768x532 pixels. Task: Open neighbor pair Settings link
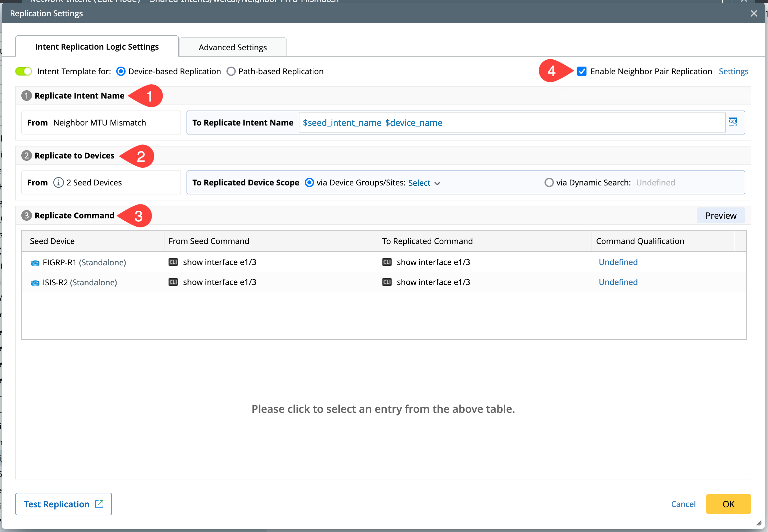(733, 71)
